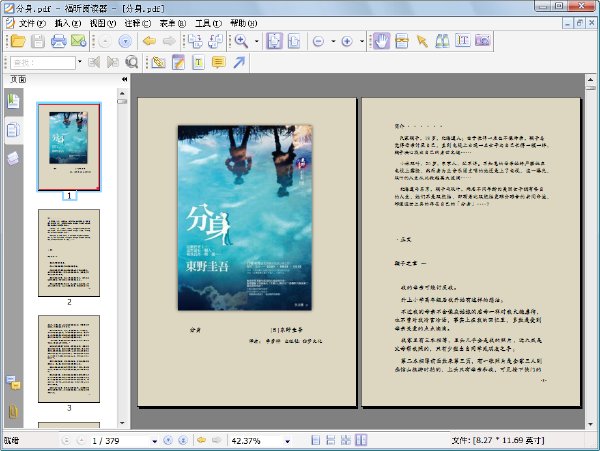This screenshot has height=451, width=600.
Task: Click document scrollbar up arrow
Action: [x=590, y=80]
